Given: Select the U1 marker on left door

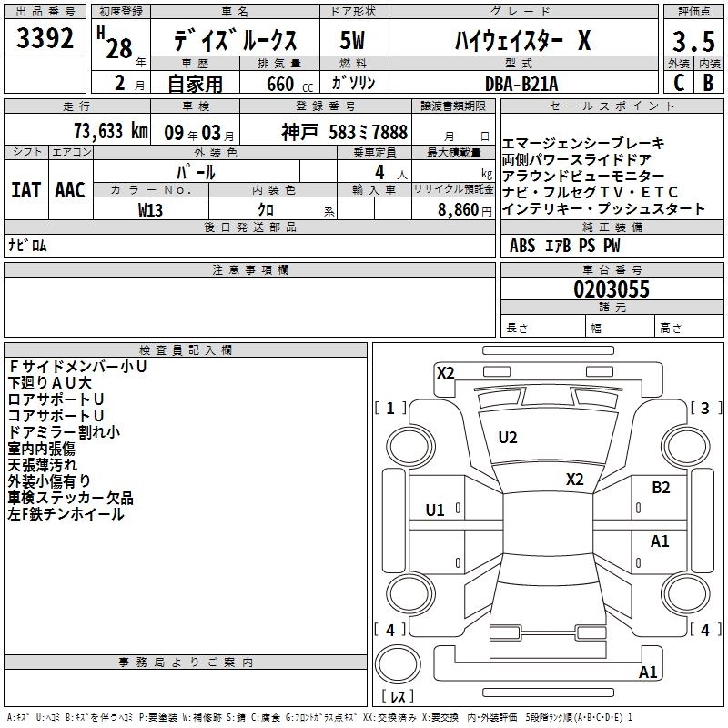Looking at the screenshot, I should [x=435, y=510].
